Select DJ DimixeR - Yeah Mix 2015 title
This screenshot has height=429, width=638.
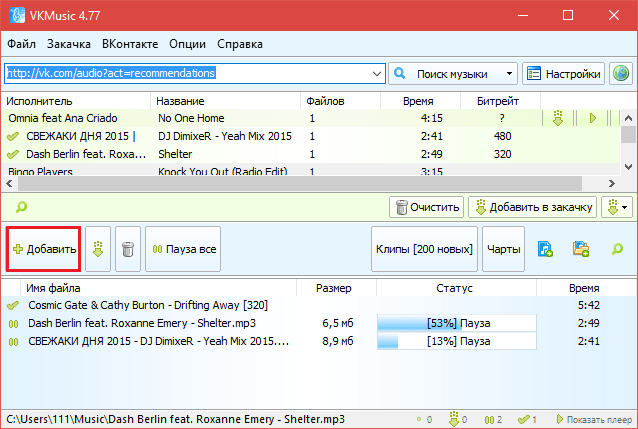225,136
